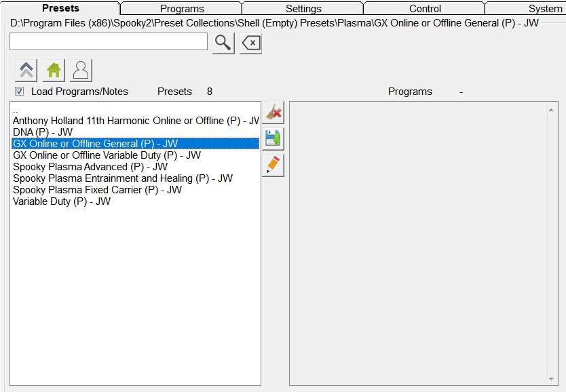Open the Settings tab

pos(303,9)
